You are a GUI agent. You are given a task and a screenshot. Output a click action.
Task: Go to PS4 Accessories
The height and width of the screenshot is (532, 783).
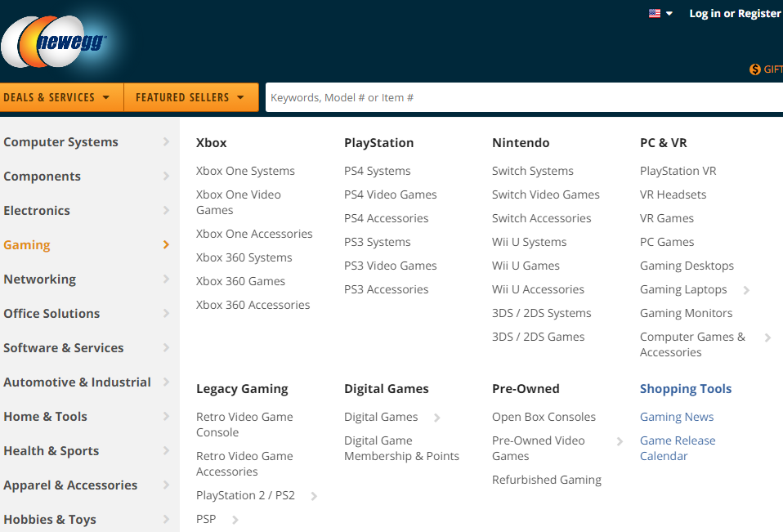387,218
